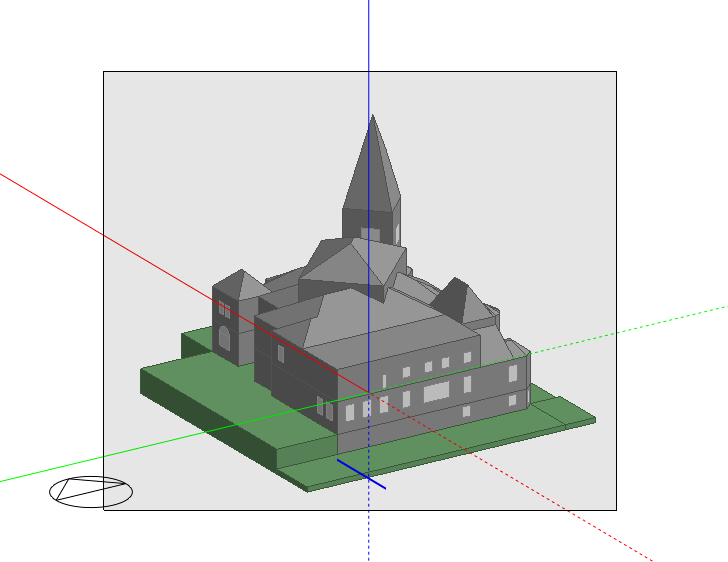The height and width of the screenshot is (562, 728).
Task: Click the tall window on the far-right wall
Action: tap(513, 373)
